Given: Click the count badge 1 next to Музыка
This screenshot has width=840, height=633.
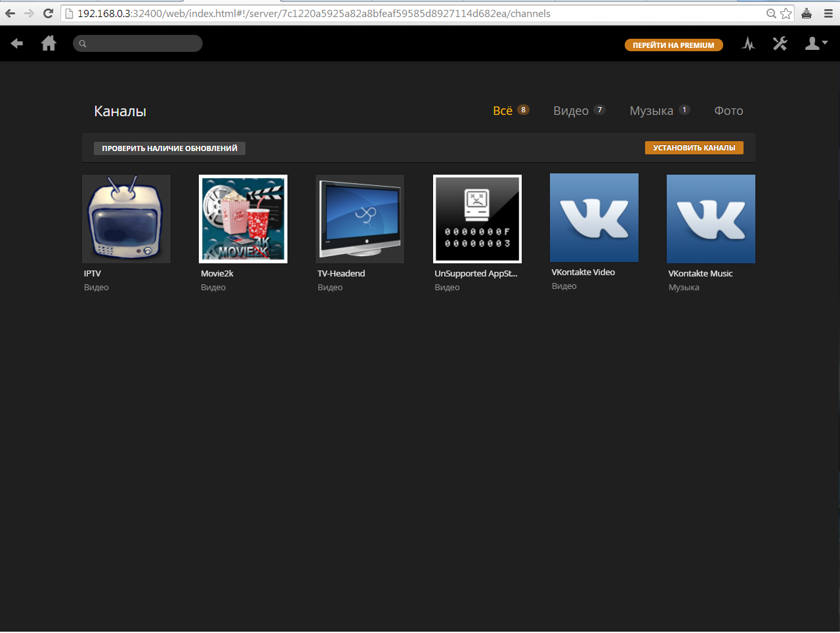Looking at the screenshot, I should 684,110.
